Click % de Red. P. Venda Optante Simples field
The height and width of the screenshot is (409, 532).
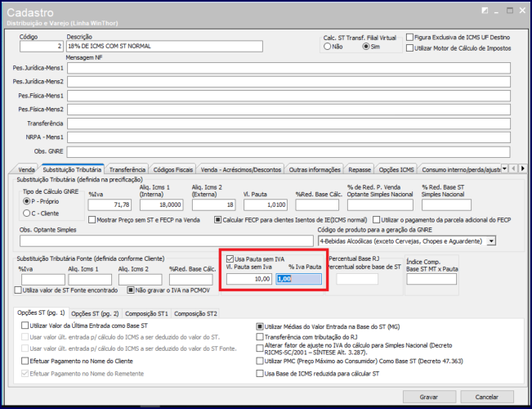point(380,204)
